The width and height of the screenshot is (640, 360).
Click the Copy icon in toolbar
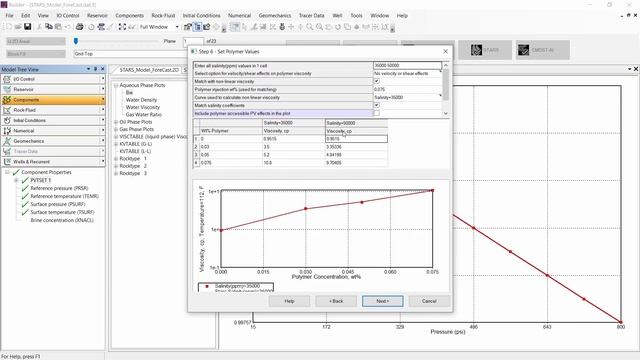click(49, 27)
